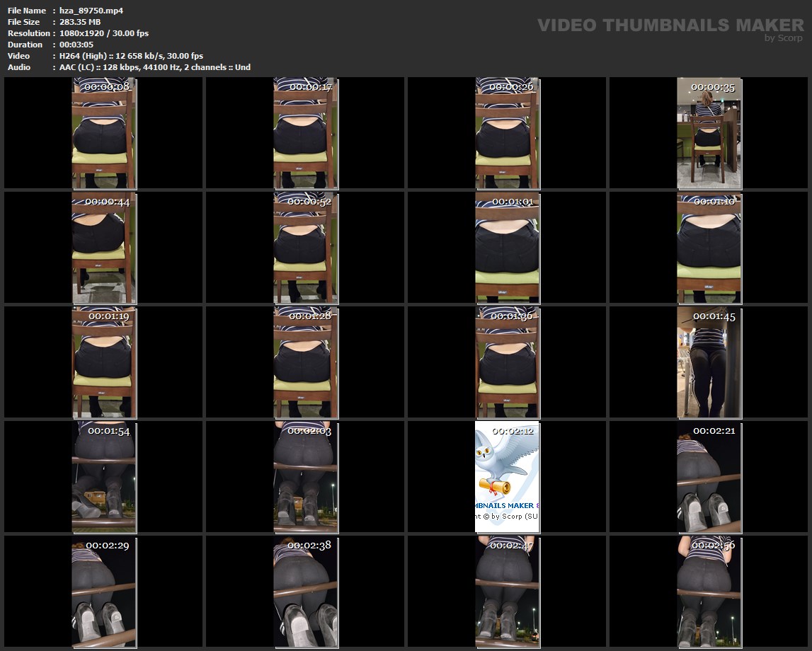
Task: Click the Video Thumbnails Maker watermark title
Action: 670,25
